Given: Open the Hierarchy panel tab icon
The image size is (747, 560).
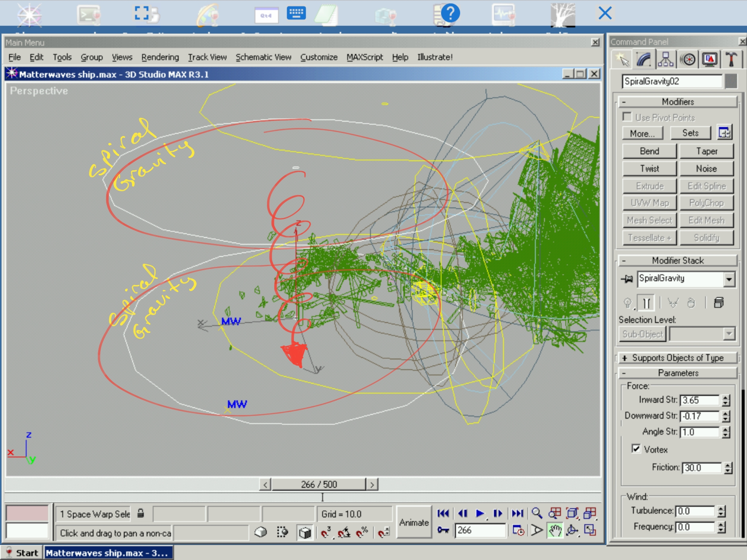Looking at the screenshot, I should (x=666, y=59).
